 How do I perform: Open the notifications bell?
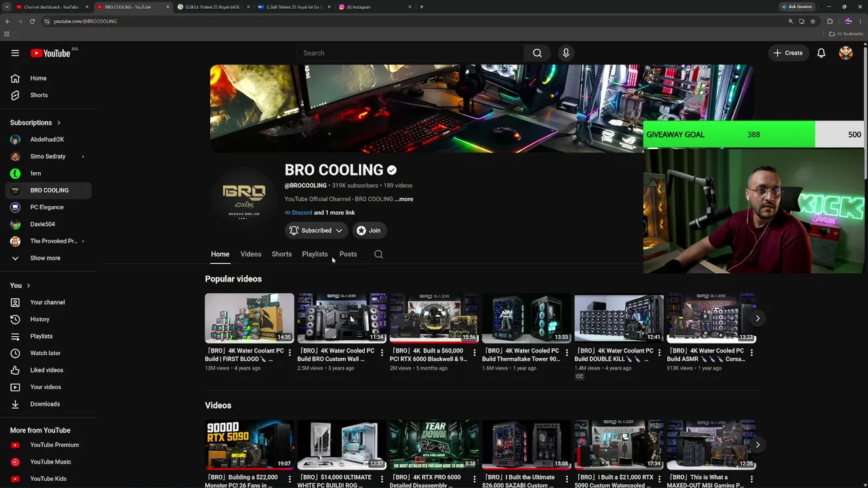pyautogui.click(x=821, y=53)
